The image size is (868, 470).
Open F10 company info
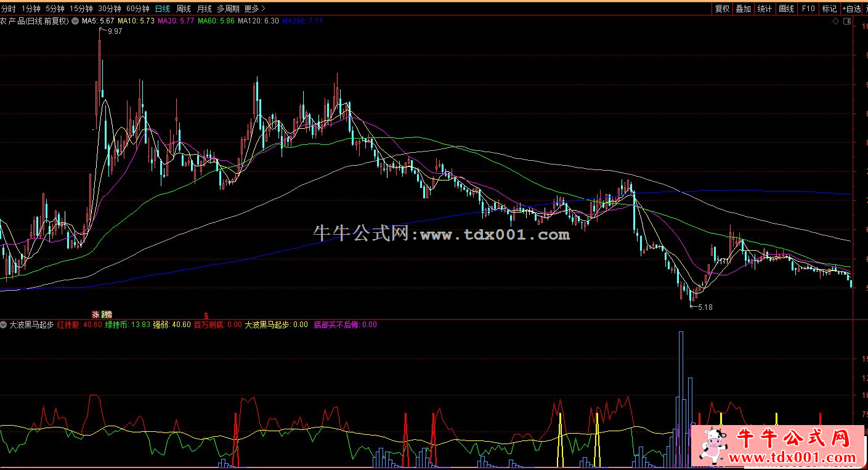click(808, 9)
